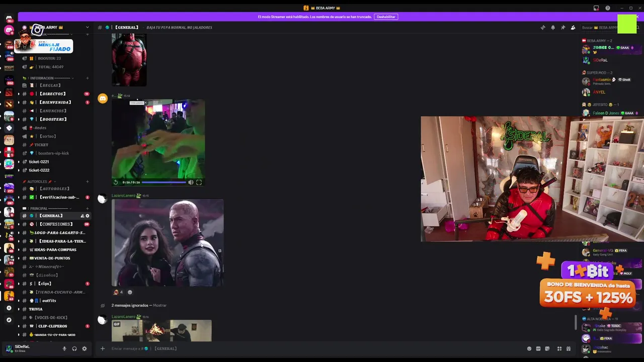Screen dimensions: 644x362
Task: Replay the video with restart icon
Action: point(116,183)
